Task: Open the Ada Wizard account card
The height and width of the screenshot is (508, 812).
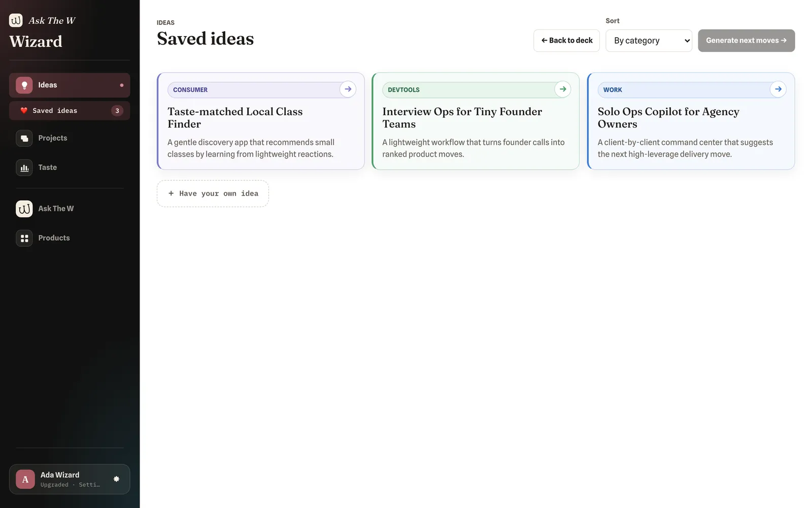Action: click(70, 479)
